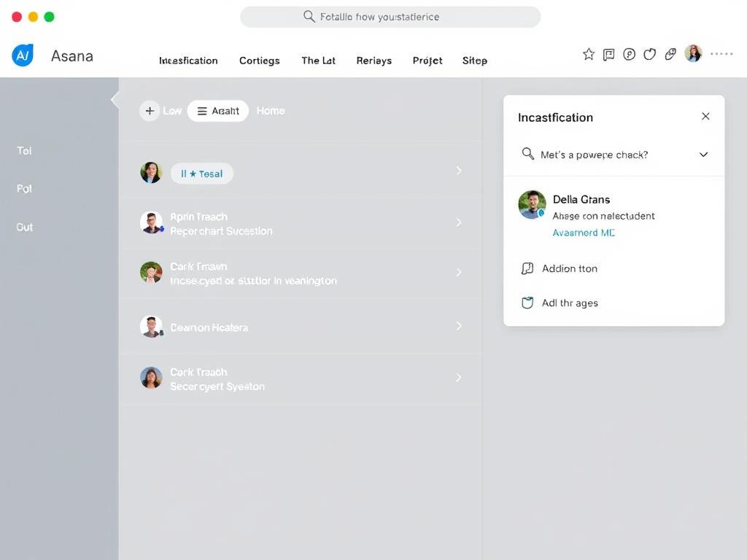Collapse the sidebar using arrow notch
The image size is (747, 560).
coord(115,99)
